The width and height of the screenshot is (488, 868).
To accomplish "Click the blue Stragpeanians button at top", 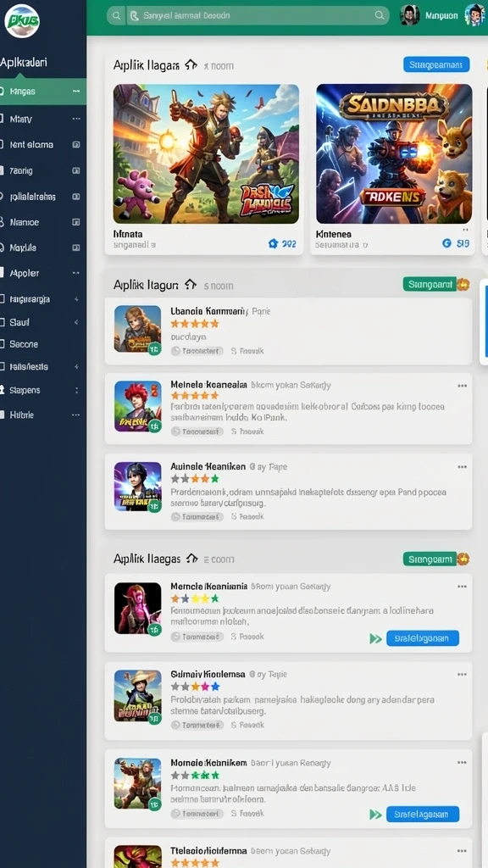I will coord(436,64).
